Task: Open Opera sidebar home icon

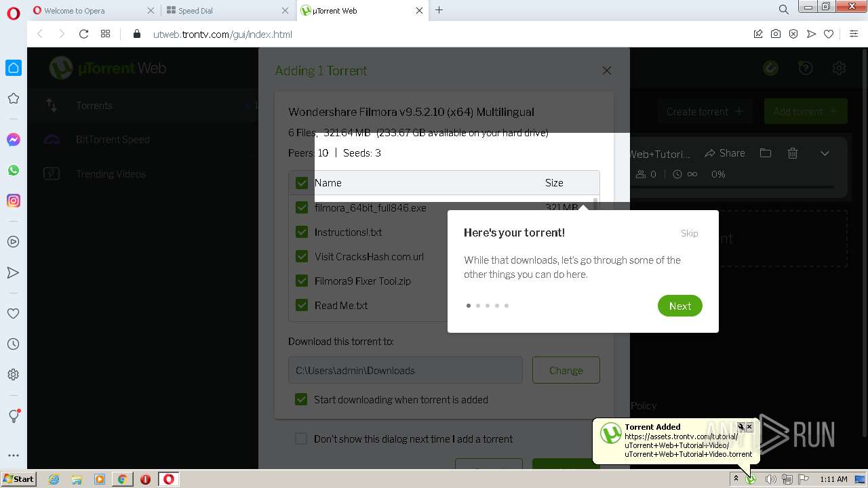Action: click(x=13, y=68)
